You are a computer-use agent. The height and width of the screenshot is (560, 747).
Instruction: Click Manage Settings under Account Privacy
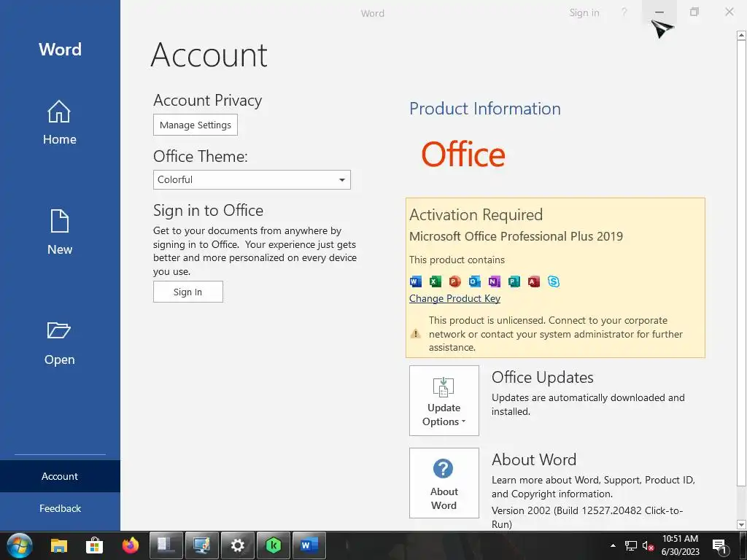196,125
